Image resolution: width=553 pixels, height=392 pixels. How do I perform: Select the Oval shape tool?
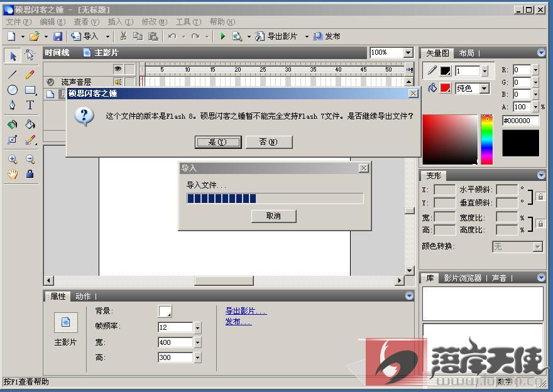point(13,90)
